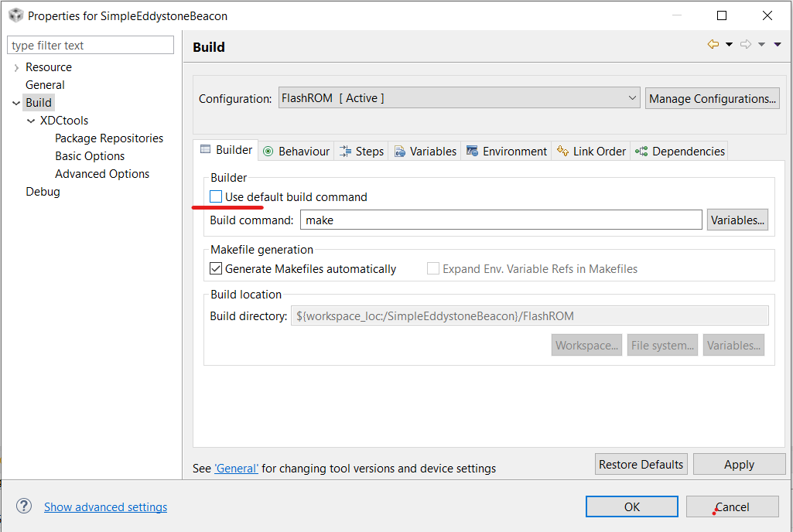Click the Cancel button

(732, 506)
